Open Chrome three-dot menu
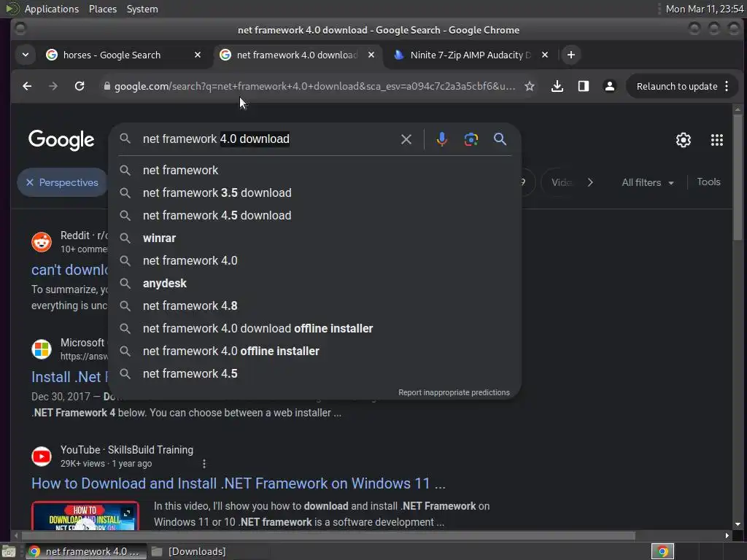 [x=727, y=86]
